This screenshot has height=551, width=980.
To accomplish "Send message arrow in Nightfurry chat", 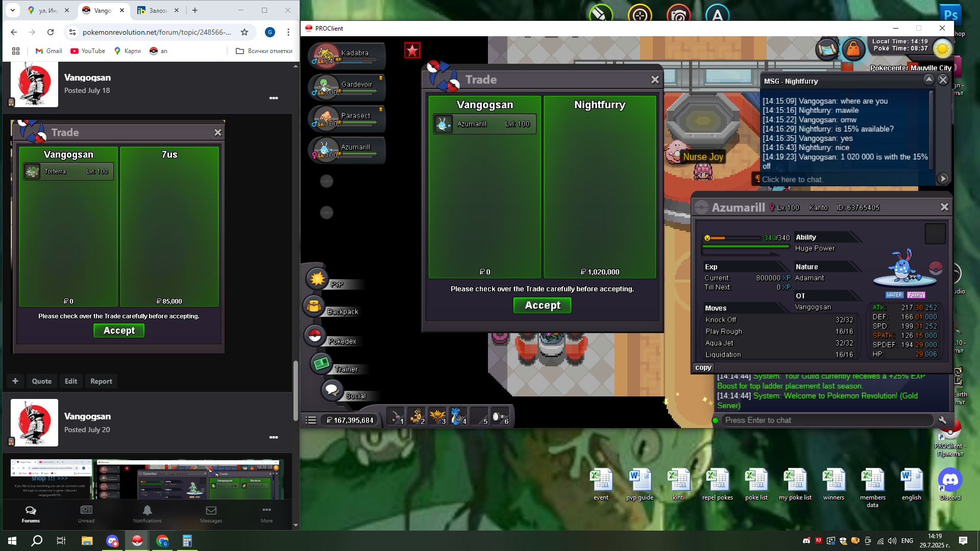I will pos(943,179).
